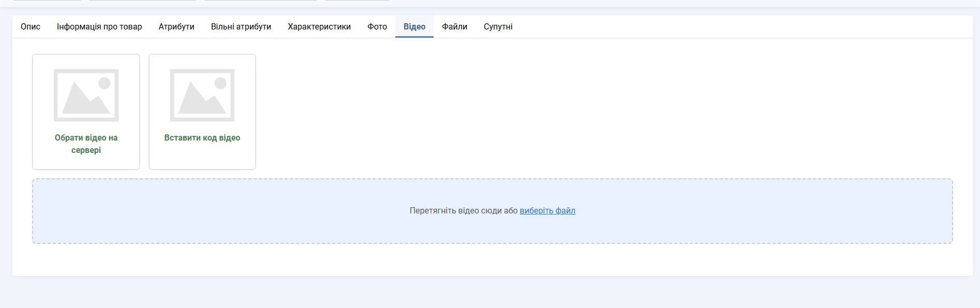980x308 pixels.
Task: Click the image placeholder icon for server video
Action: coord(86,95)
